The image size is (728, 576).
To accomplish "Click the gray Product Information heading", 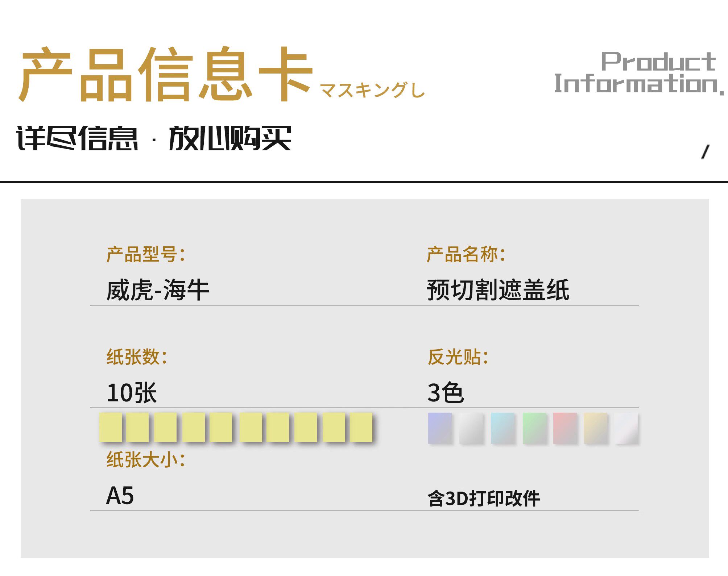I will point(638,73).
